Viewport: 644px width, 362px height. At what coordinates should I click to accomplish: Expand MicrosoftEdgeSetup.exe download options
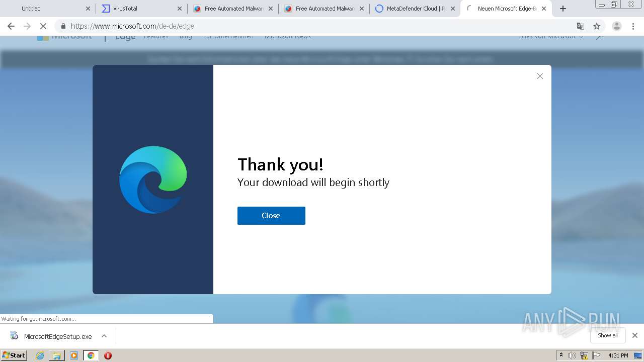(104, 336)
